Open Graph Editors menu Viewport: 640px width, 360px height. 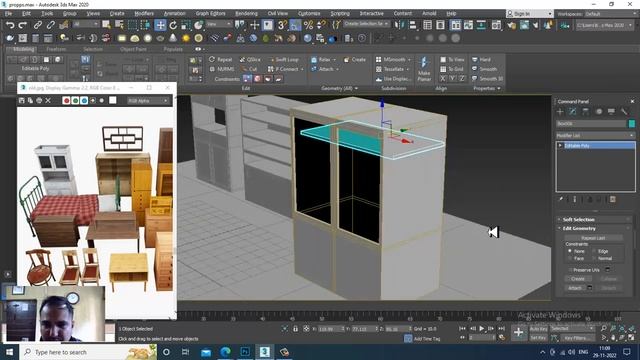[210, 13]
